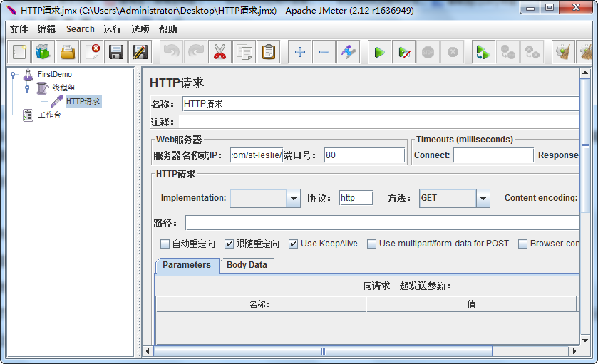This screenshot has height=364, width=598.
Task: Click the horizontal scrollbar right arrow
Action: [574, 351]
